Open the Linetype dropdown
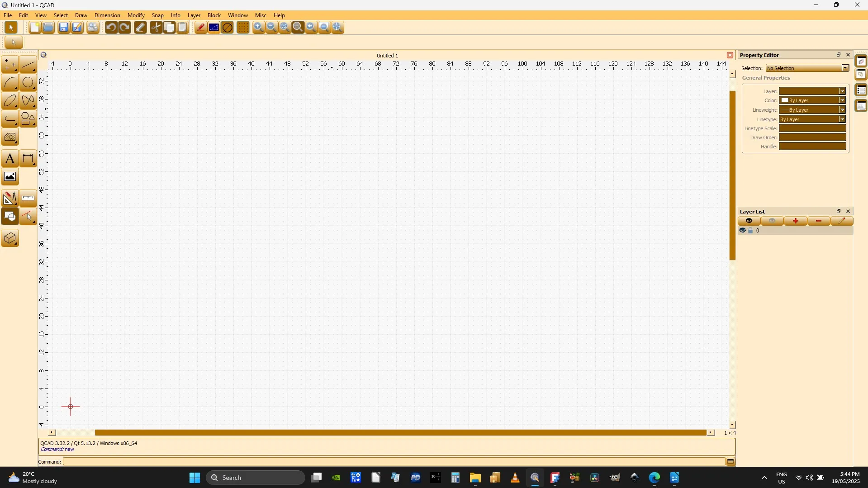 coord(842,119)
